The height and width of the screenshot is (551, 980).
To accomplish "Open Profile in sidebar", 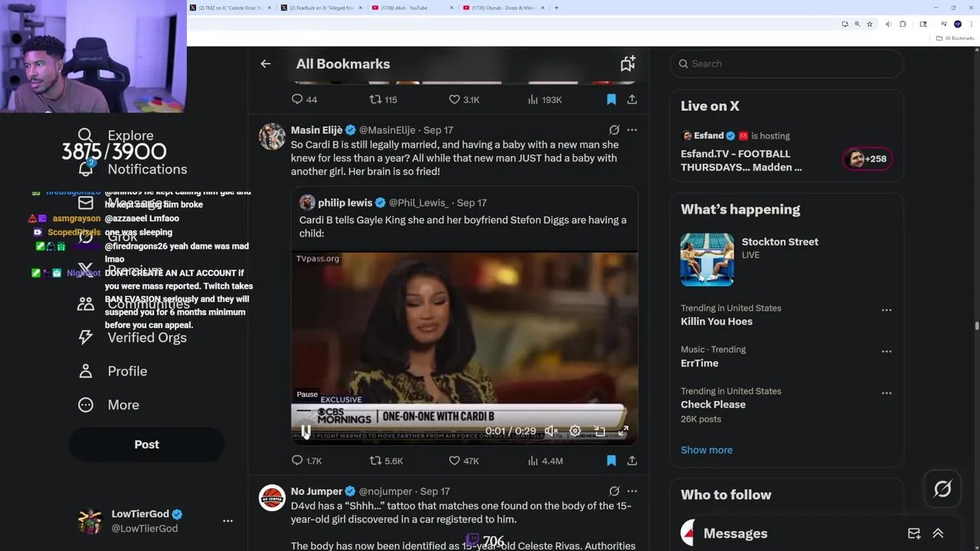I will tap(113, 371).
